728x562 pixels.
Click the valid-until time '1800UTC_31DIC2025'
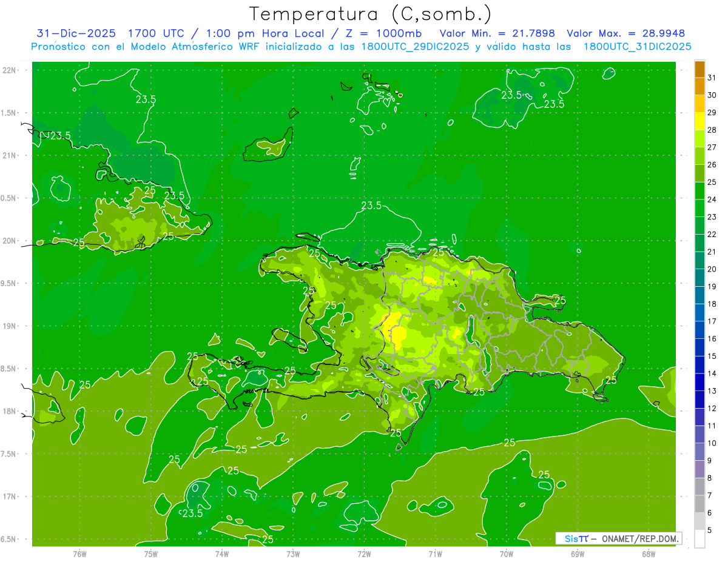pyautogui.click(x=637, y=47)
